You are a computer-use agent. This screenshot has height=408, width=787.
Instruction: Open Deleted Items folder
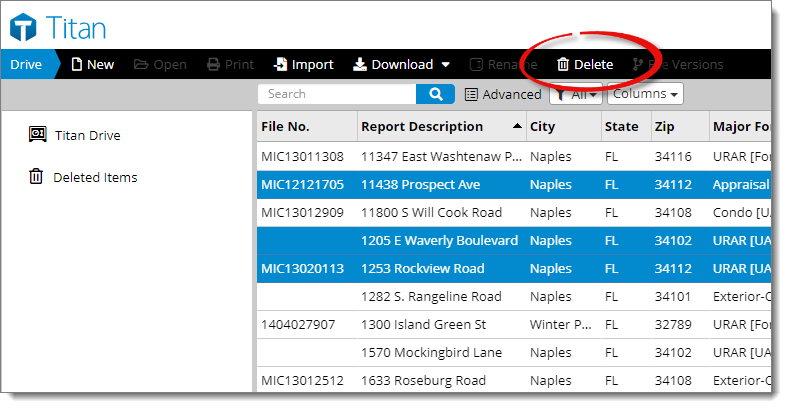click(95, 177)
